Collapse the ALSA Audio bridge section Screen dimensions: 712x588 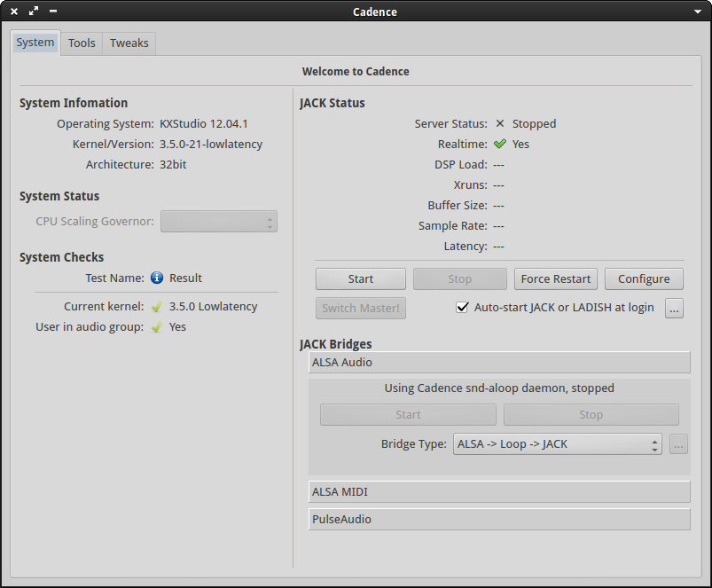pos(499,363)
